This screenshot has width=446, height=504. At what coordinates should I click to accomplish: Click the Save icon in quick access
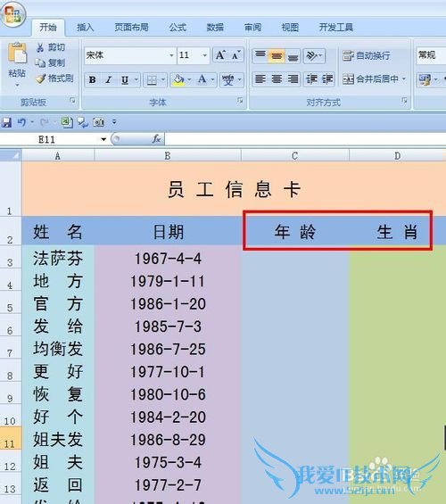6,122
